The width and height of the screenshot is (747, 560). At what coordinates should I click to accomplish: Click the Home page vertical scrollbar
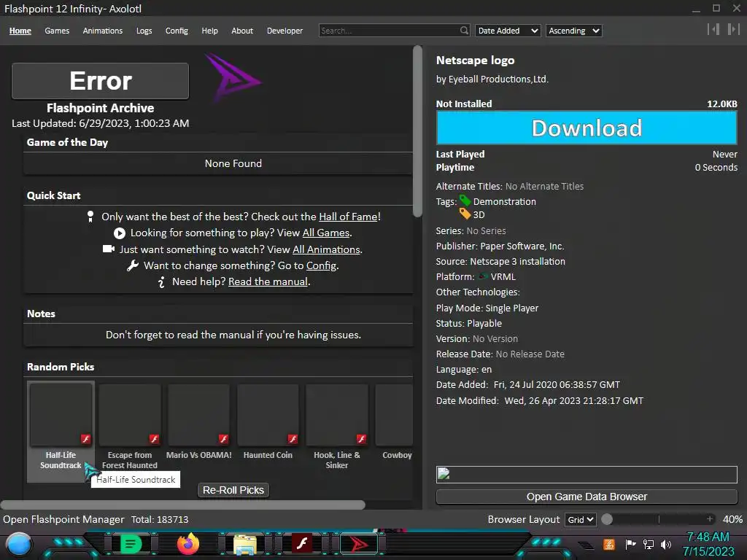[417, 131]
